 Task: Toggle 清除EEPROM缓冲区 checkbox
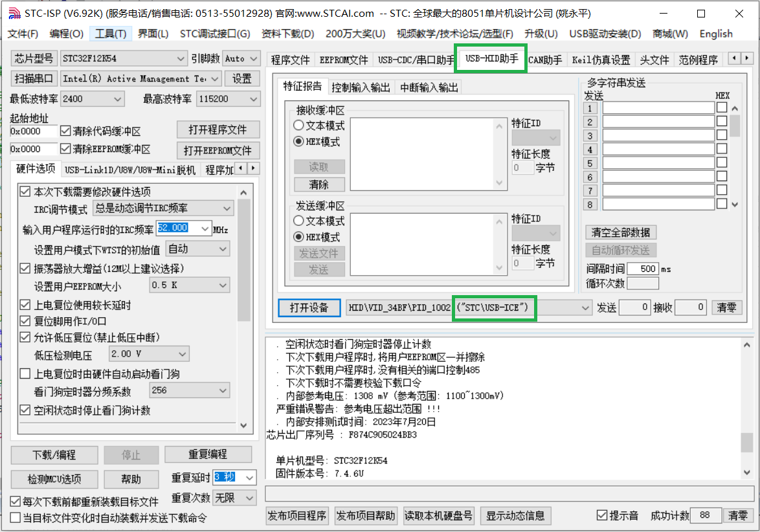[x=65, y=149]
